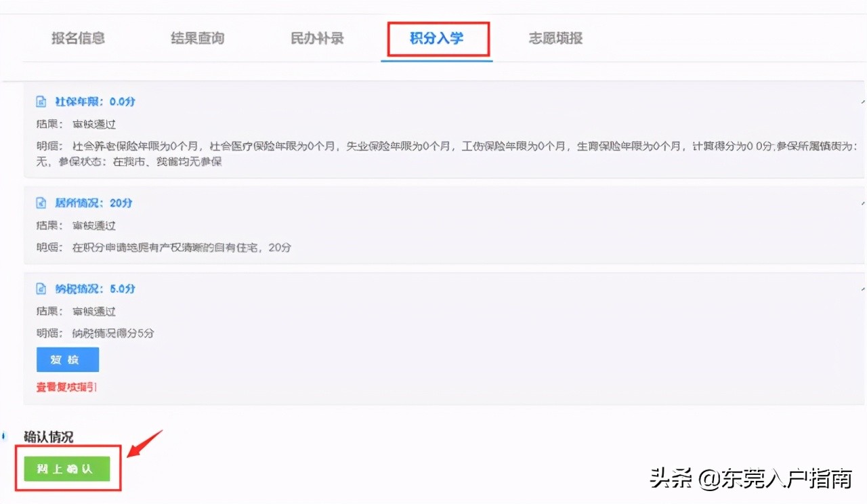
Task: Collapse the 居所情况 section arrow
Action: 862,203
